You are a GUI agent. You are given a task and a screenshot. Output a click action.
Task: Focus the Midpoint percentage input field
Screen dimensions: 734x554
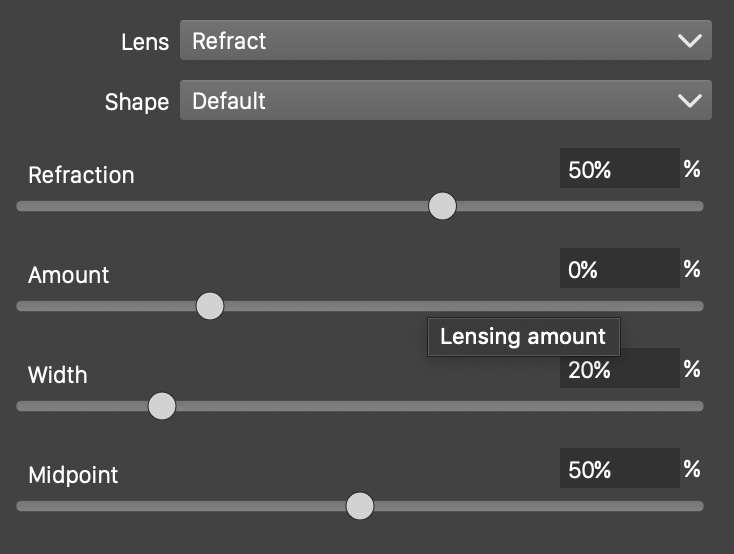pos(618,469)
